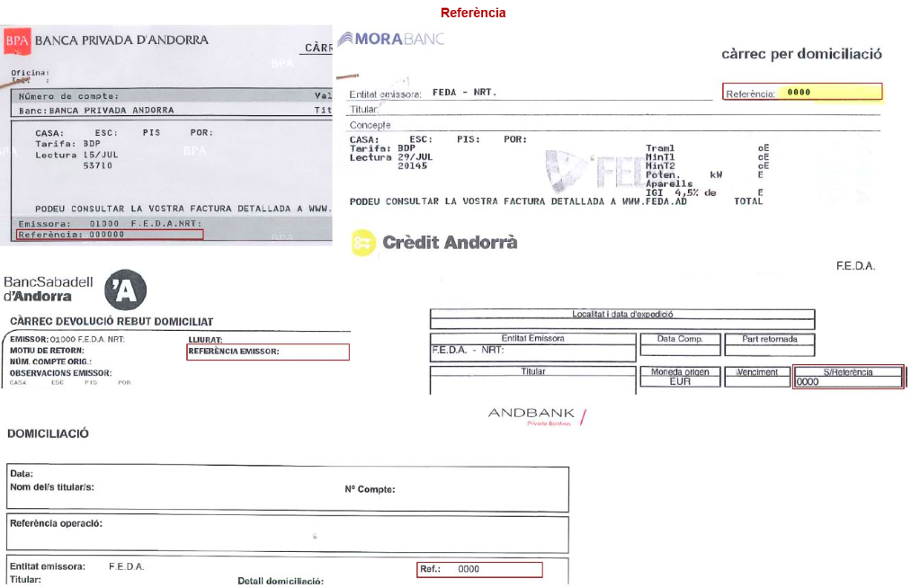Image resolution: width=911 pixels, height=588 pixels.
Task: Click the highlighted MoraBanc Referència 0000 field
Action: click(x=802, y=92)
